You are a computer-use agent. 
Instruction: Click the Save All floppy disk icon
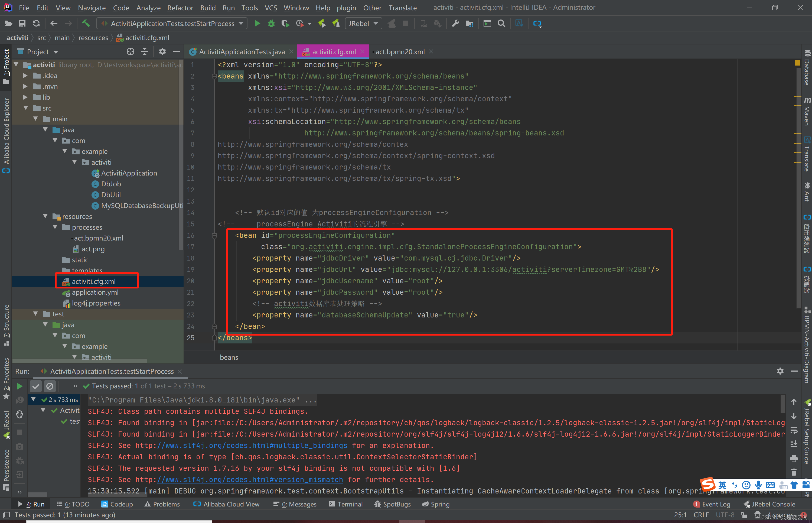(22, 24)
